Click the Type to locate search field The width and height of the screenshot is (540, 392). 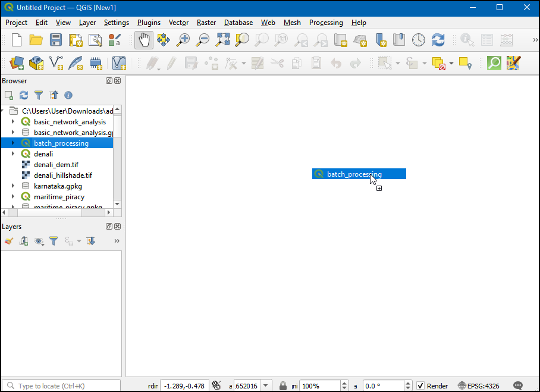tap(61, 386)
